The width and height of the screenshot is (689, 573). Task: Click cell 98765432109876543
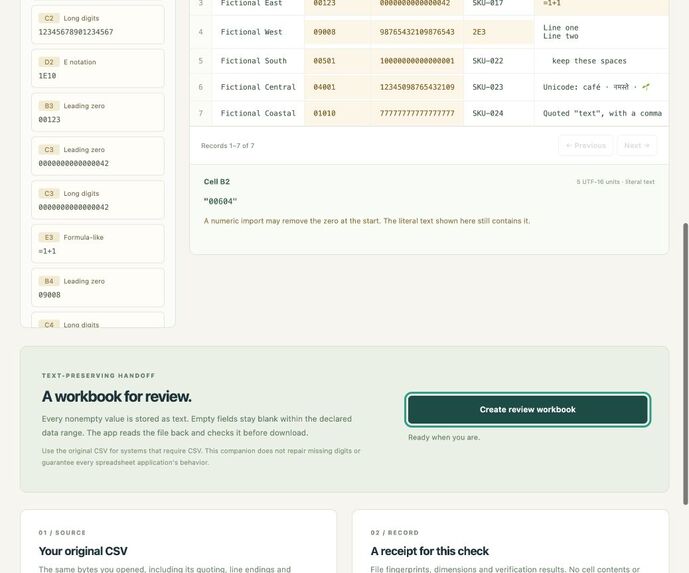click(x=417, y=32)
